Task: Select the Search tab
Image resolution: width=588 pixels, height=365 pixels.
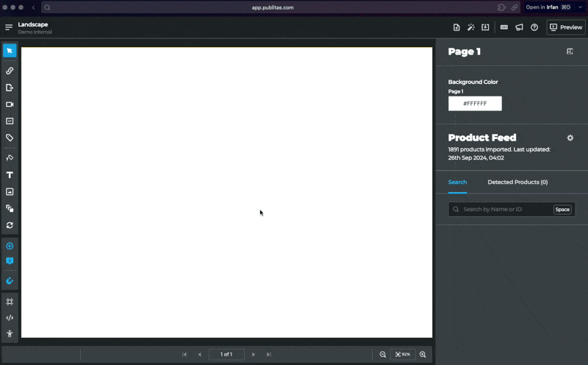Action: 457,182
